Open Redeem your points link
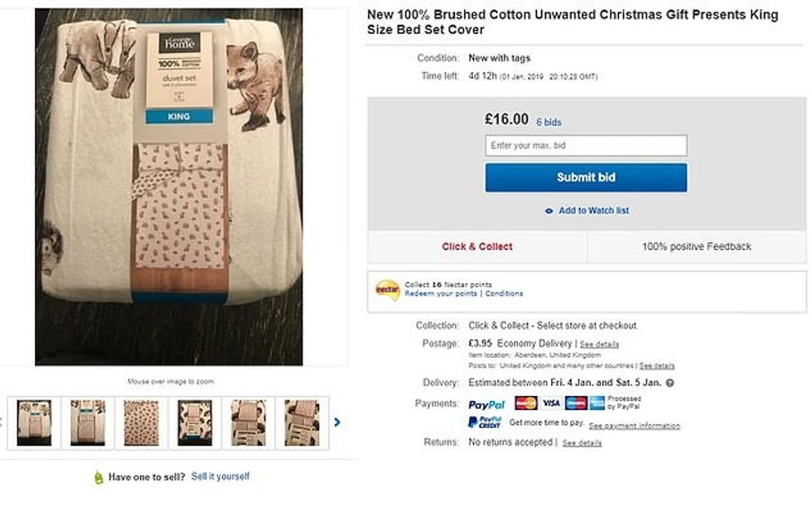Image resolution: width=812 pixels, height=506 pixels. click(x=441, y=294)
